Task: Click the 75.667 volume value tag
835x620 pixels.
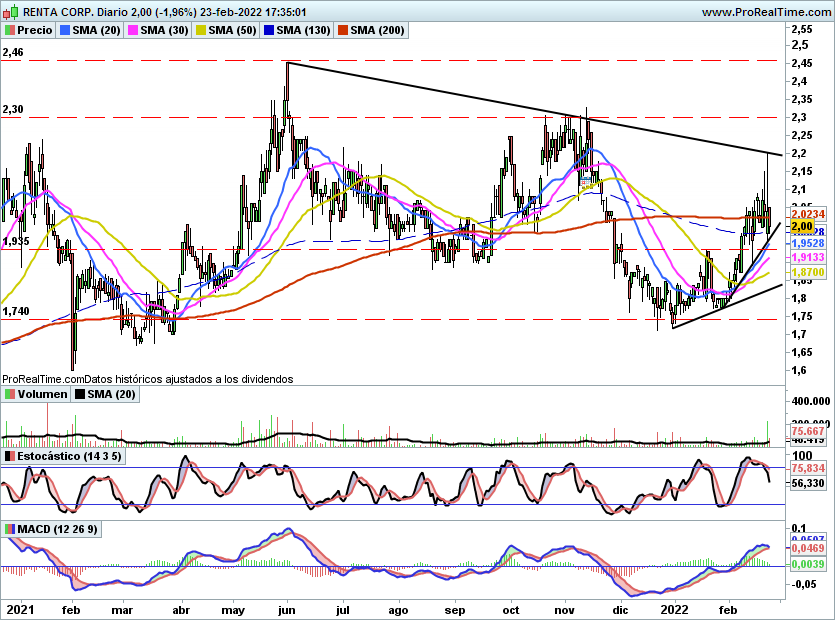Action: (808, 431)
